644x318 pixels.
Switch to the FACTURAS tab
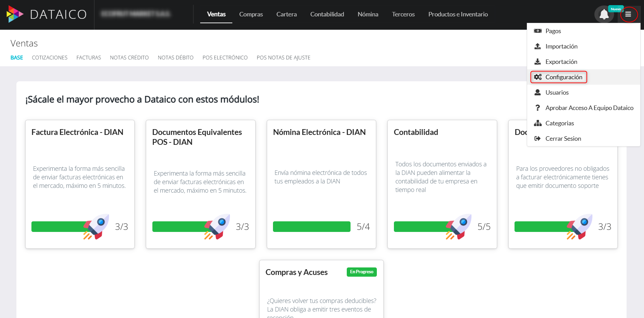point(88,57)
